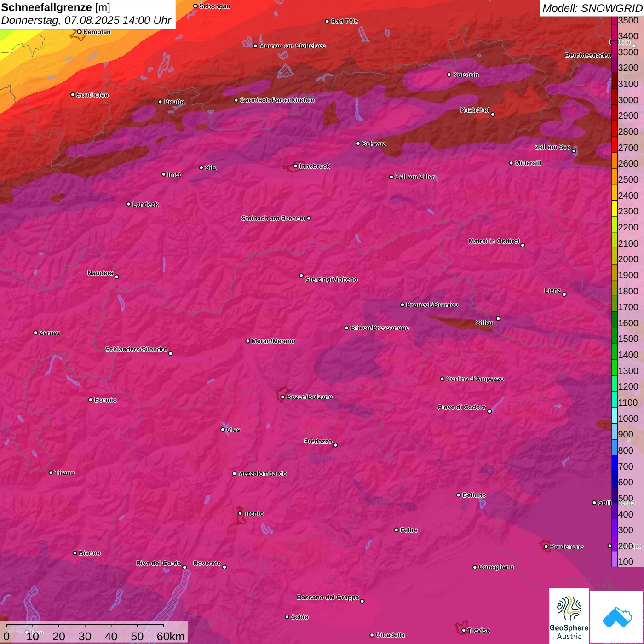Click the Schwaz town marker
This screenshot has width=644, height=644.
[358, 144]
